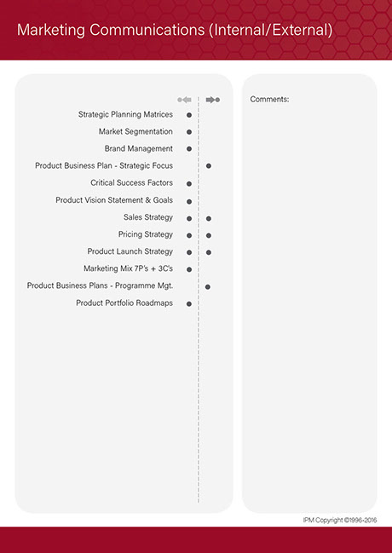The width and height of the screenshot is (392, 553).
Task: Click Product Business Plans Programme Mgt. dot
Action: (x=208, y=287)
